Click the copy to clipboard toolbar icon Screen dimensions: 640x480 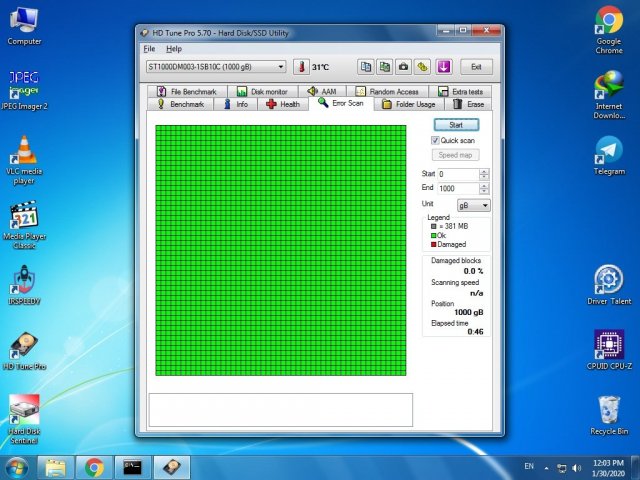click(x=366, y=67)
